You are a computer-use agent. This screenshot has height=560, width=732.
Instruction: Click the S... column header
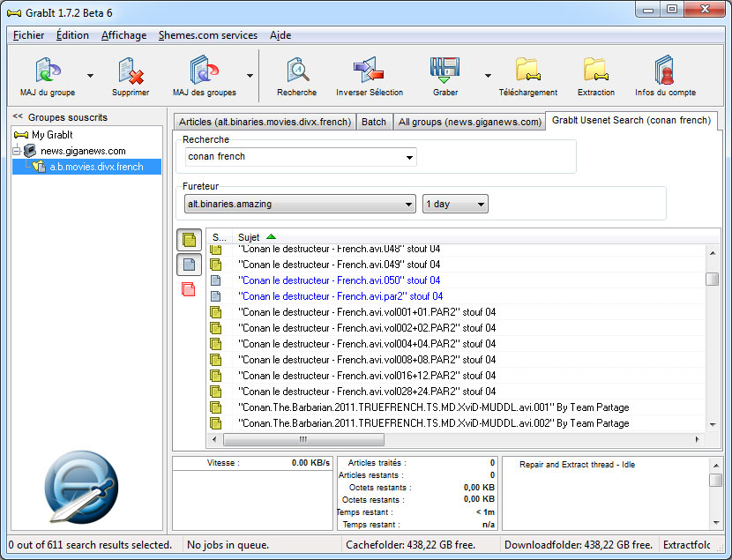pyautogui.click(x=220, y=237)
